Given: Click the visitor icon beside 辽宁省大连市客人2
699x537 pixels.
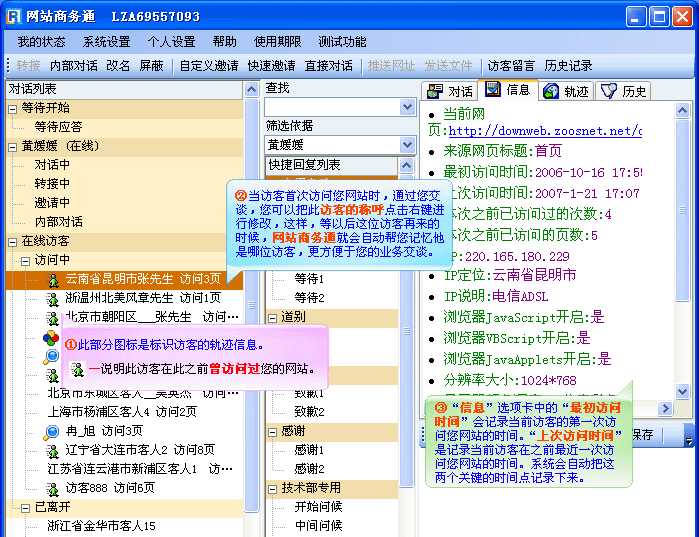Looking at the screenshot, I should 52,450.
